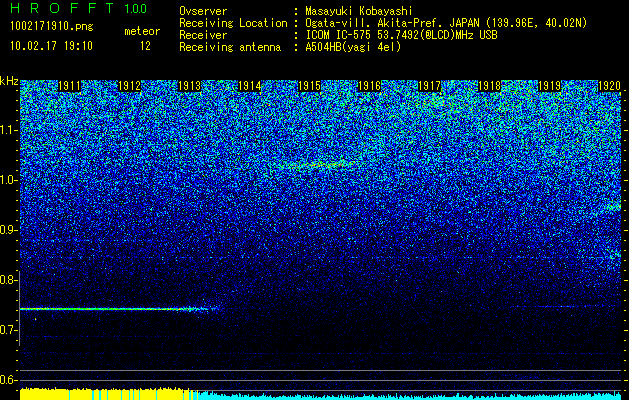Click the 1918 time marker
This screenshot has width=629, height=400.
tap(489, 86)
